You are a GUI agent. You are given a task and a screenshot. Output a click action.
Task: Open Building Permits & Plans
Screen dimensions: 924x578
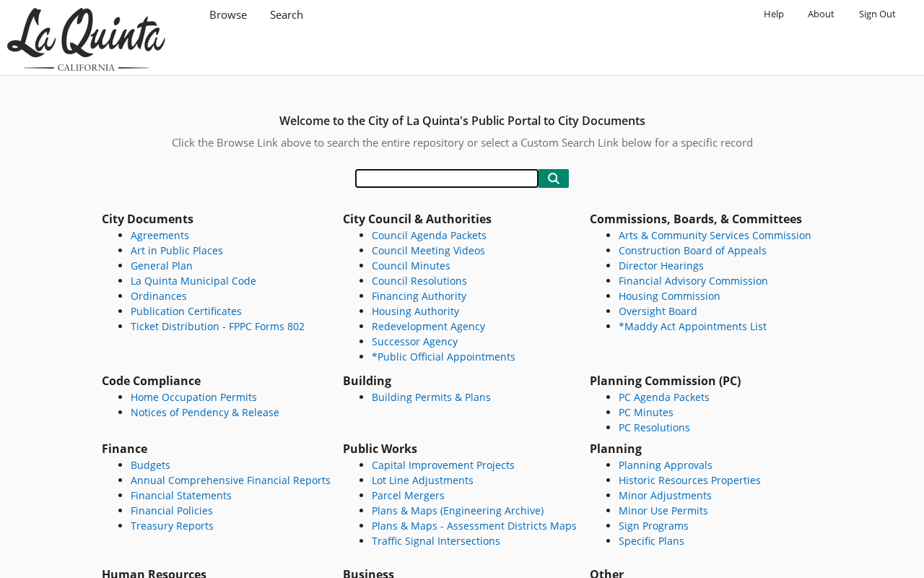coord(431,397)
